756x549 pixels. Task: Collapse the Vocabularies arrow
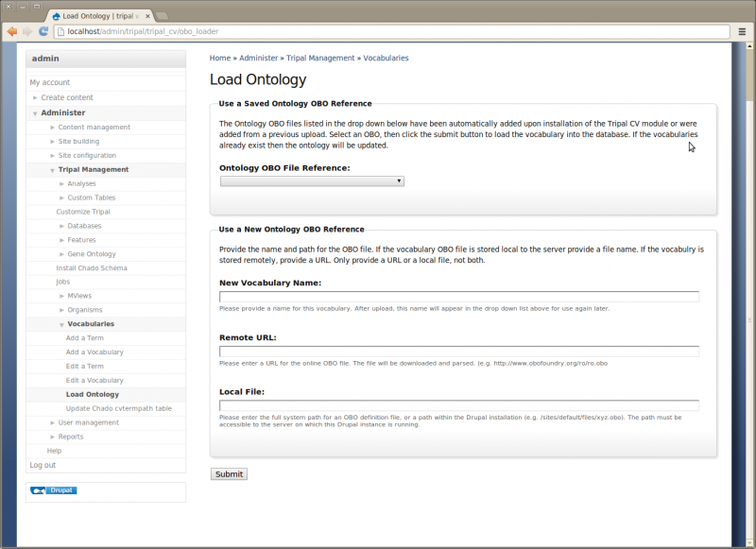[x=61, y=325]
